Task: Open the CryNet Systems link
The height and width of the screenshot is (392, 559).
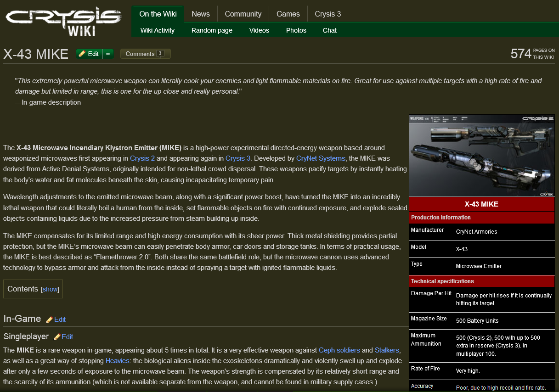Action: pos(321,158)
